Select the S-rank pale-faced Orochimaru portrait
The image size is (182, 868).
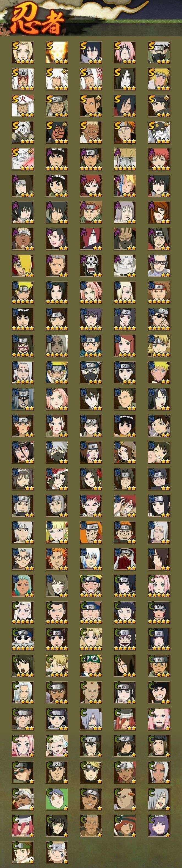pyautogui.click(x=125, y=79)
